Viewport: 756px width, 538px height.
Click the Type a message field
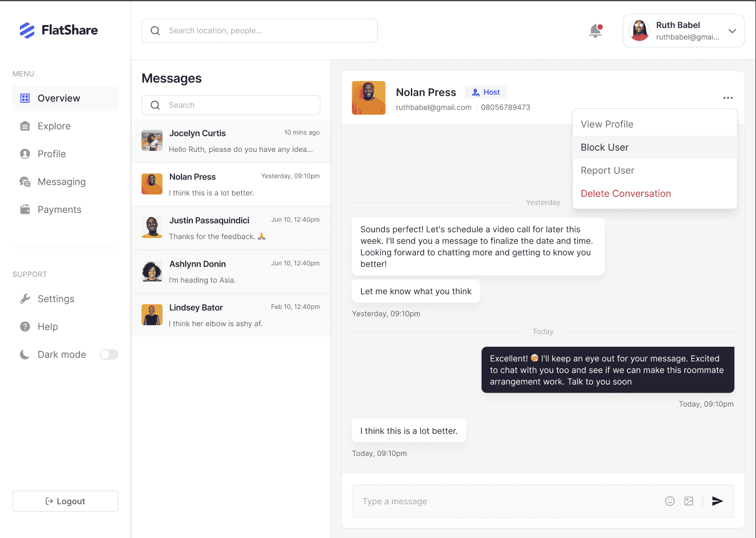point(507,501)
